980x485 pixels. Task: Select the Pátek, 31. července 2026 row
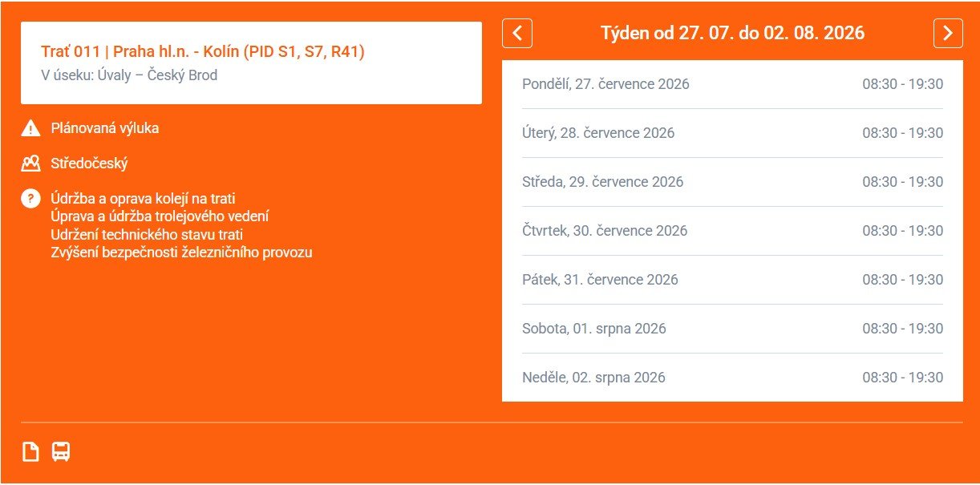tap(732, 280)
